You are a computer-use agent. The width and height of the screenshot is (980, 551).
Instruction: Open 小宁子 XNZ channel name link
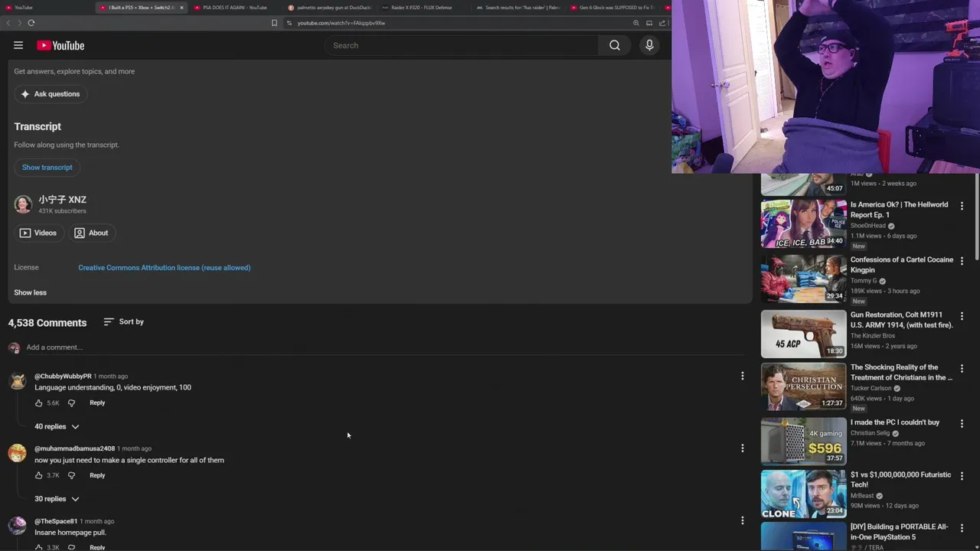[x=62, y=200]
